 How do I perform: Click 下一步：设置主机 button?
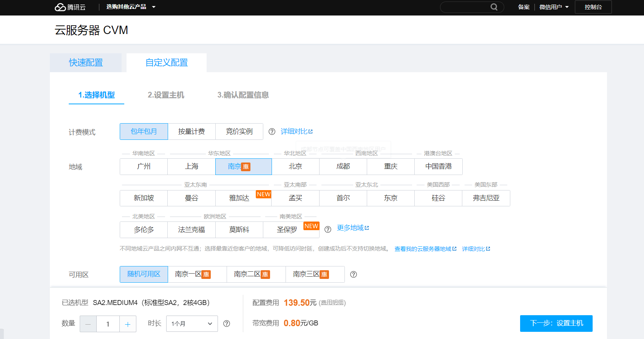[x=556, y=324]
